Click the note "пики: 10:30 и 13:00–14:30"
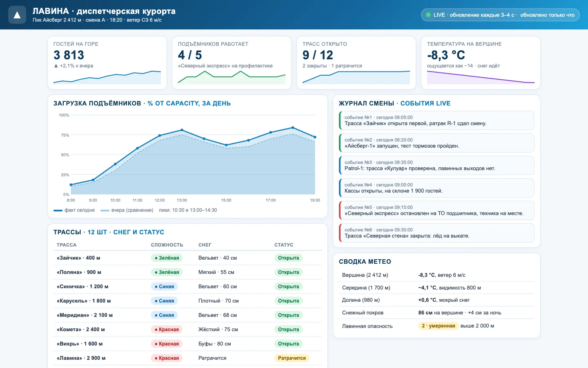The height and width of the screenshot is (368, 588). click(x=188, y=210)
